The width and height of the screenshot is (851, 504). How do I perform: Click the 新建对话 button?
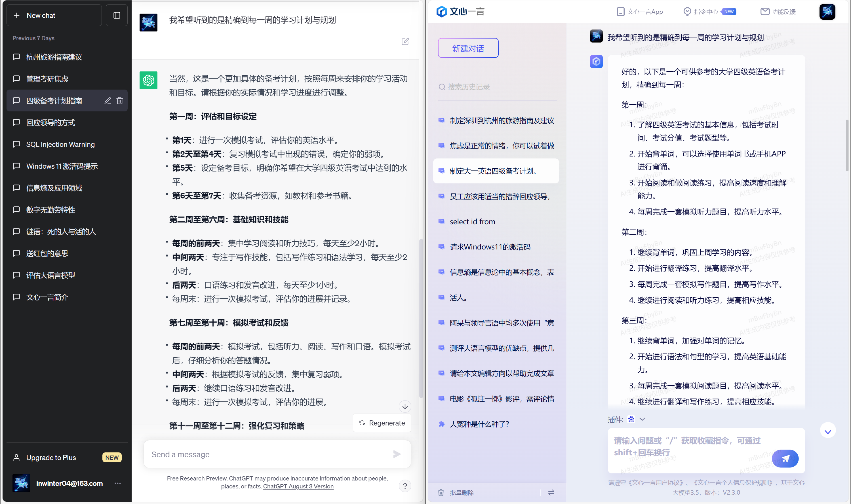click(x=468, y=48)
